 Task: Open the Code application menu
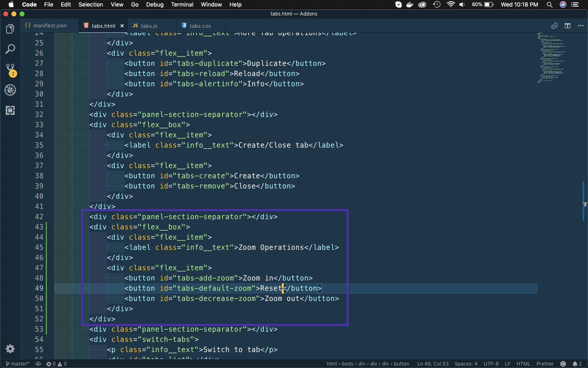coord(29,4)
